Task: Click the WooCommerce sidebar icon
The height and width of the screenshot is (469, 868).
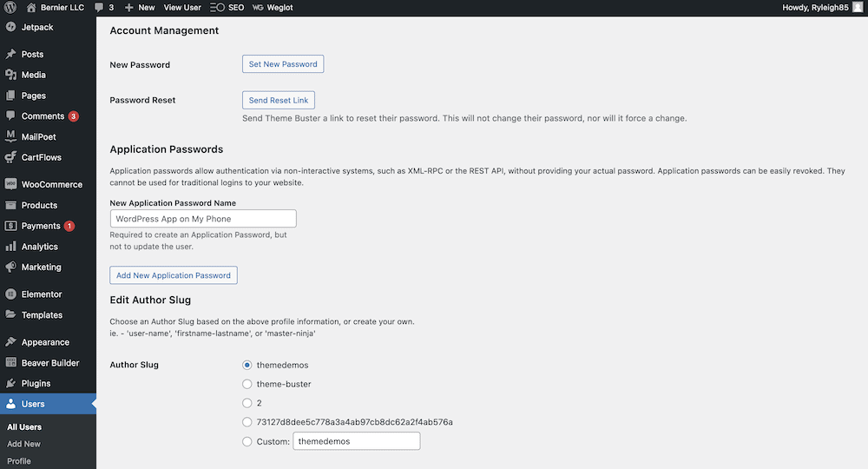Action: click(10, 184)
